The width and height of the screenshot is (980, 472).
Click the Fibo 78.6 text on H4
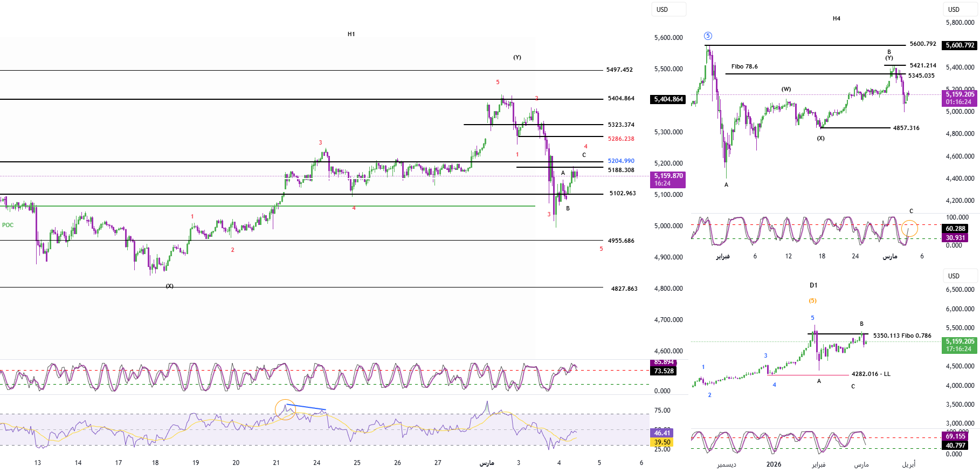744,66
